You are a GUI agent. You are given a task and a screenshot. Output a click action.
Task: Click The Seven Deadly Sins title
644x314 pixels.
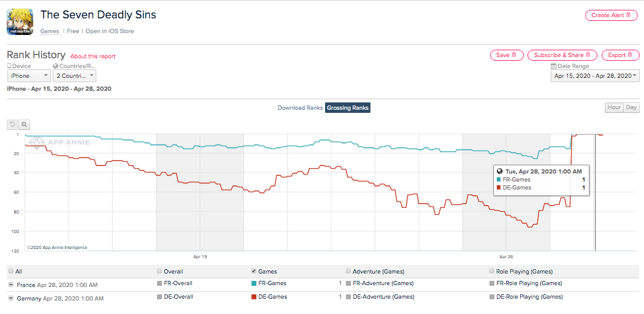pyautogui.click(x=98, y=15)
